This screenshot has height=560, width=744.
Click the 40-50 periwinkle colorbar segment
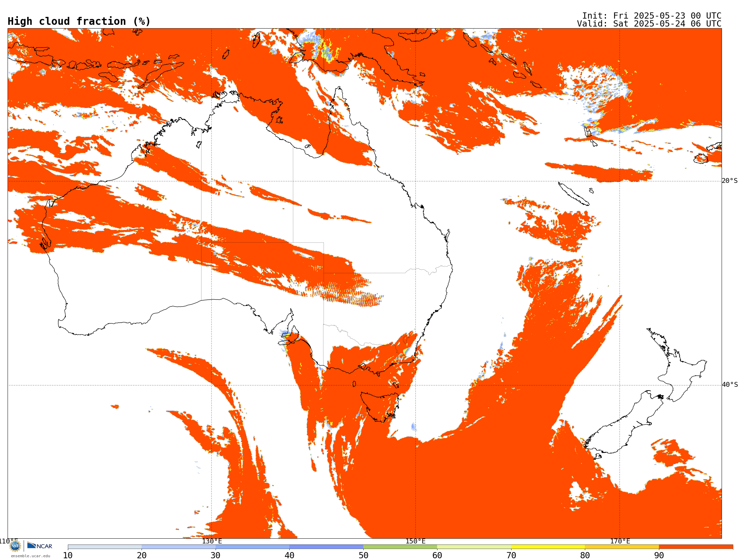(x=326, y=547)
